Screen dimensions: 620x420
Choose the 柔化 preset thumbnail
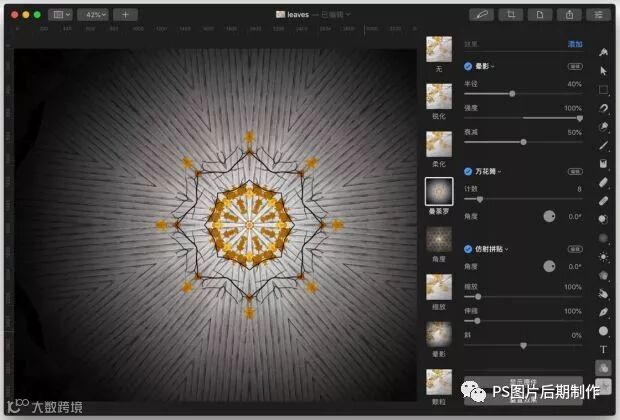click(439, 144)
